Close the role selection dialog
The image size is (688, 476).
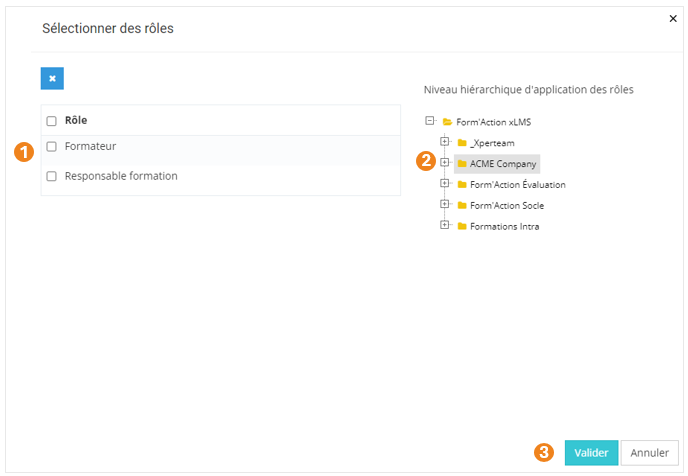pos(672,18)
